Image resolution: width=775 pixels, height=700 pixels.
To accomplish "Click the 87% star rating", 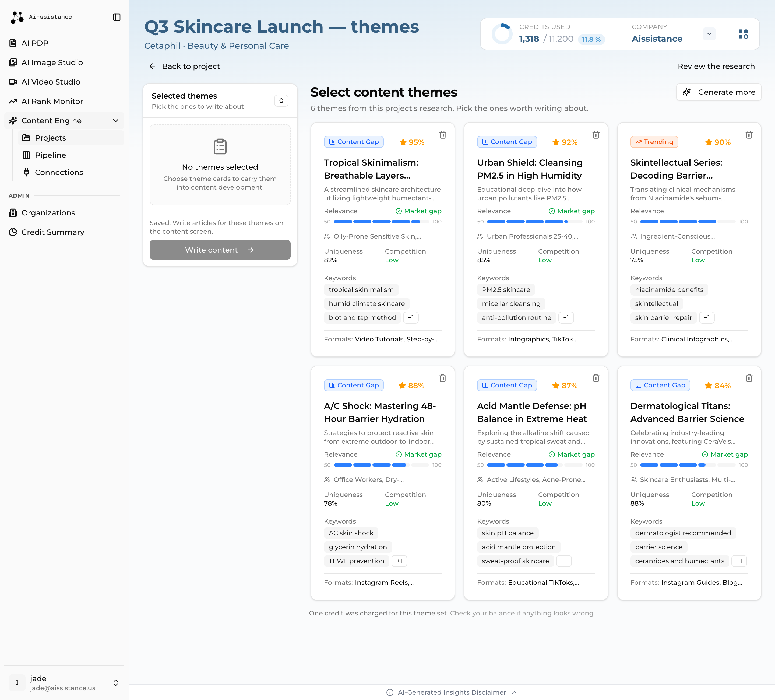I will [x=565, y=386].
